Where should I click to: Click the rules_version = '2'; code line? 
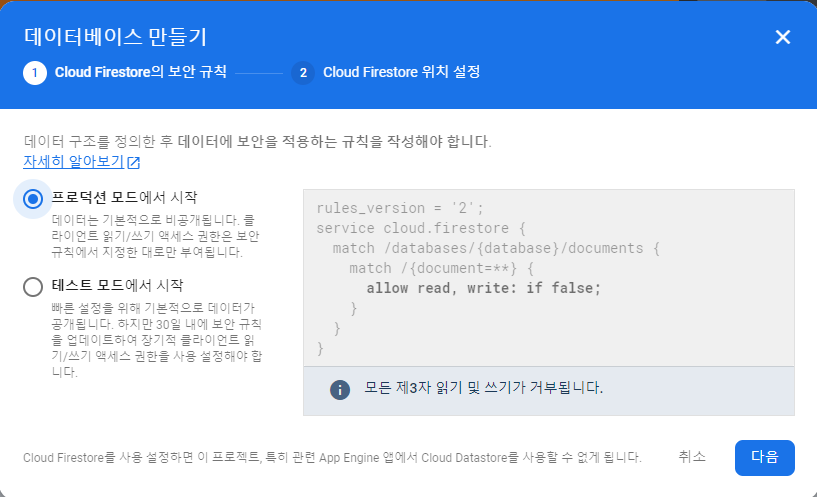pos(400,208)
